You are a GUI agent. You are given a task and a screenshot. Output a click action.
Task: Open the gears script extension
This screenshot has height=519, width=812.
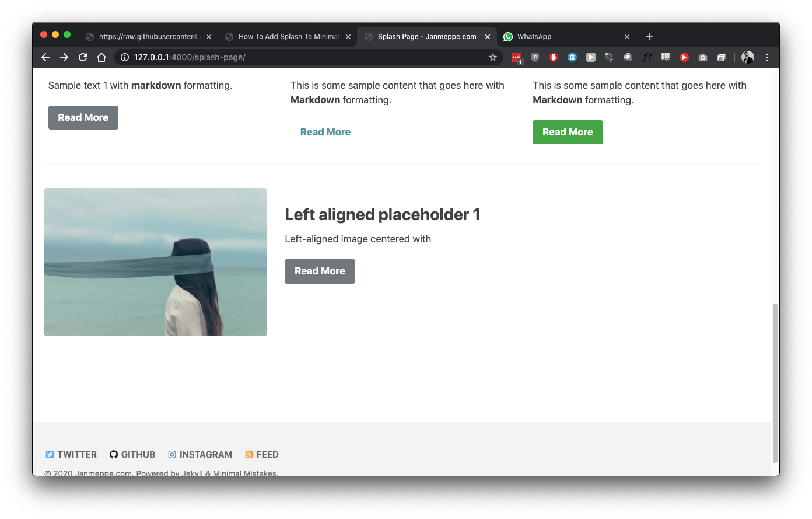(610, 57)
